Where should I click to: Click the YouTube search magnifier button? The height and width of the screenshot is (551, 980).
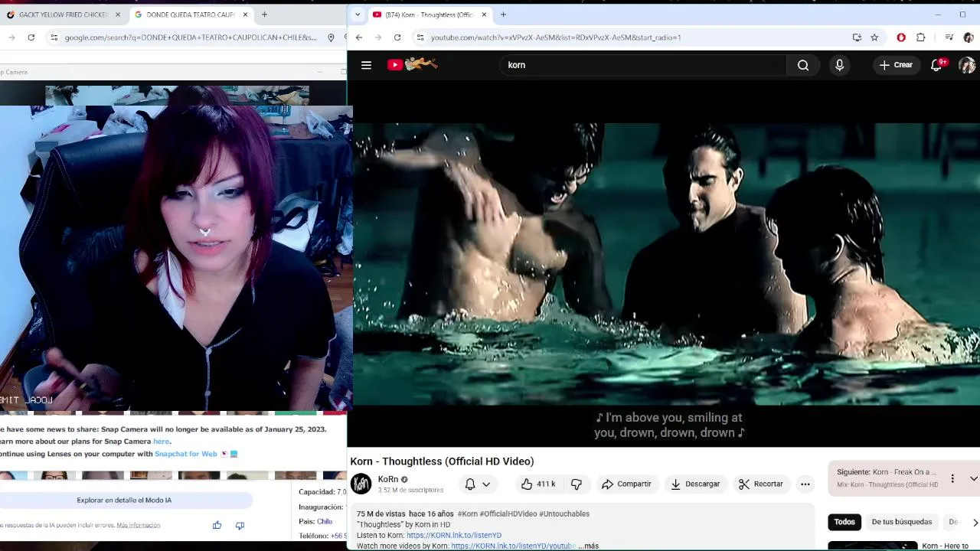click(x=803, y=65)
